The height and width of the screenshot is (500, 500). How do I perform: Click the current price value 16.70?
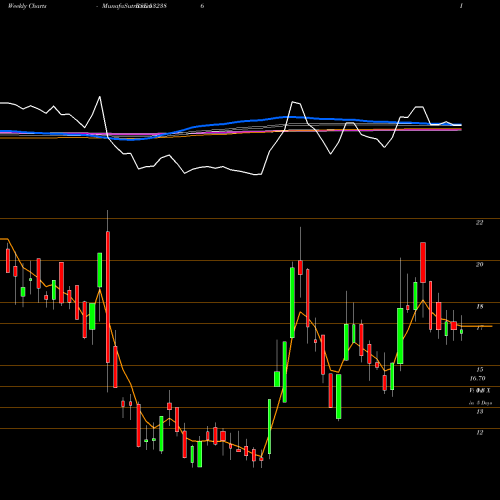click(477, 379)
